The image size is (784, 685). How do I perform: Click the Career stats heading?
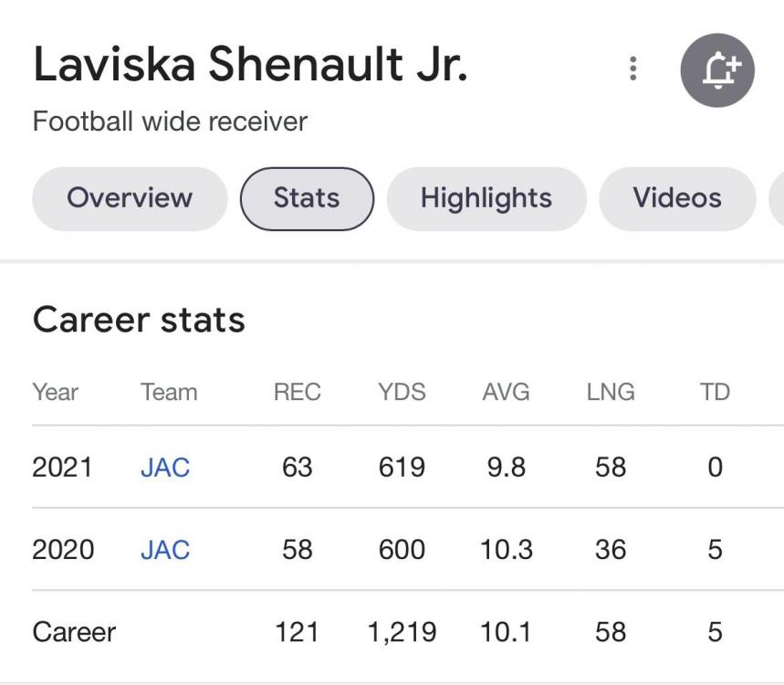[139, 321]
